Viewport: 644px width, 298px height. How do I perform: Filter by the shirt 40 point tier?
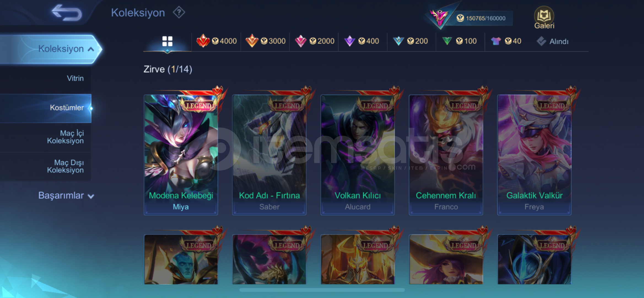pos(506,41)
